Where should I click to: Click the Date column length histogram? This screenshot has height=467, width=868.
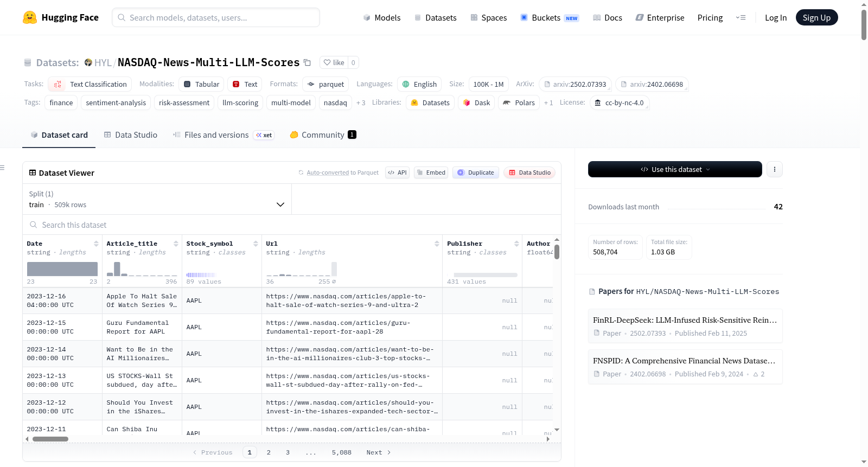point(62,269)
